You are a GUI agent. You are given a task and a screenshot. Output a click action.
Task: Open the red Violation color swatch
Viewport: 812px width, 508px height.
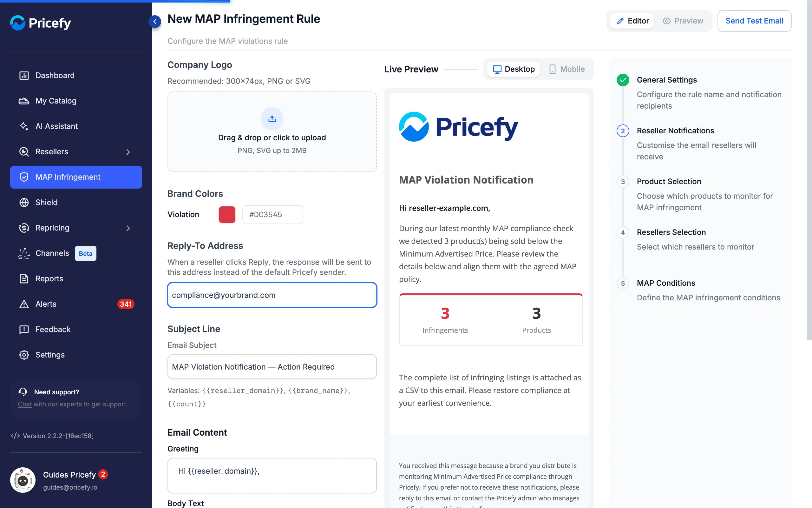click(x=227, y=214)
